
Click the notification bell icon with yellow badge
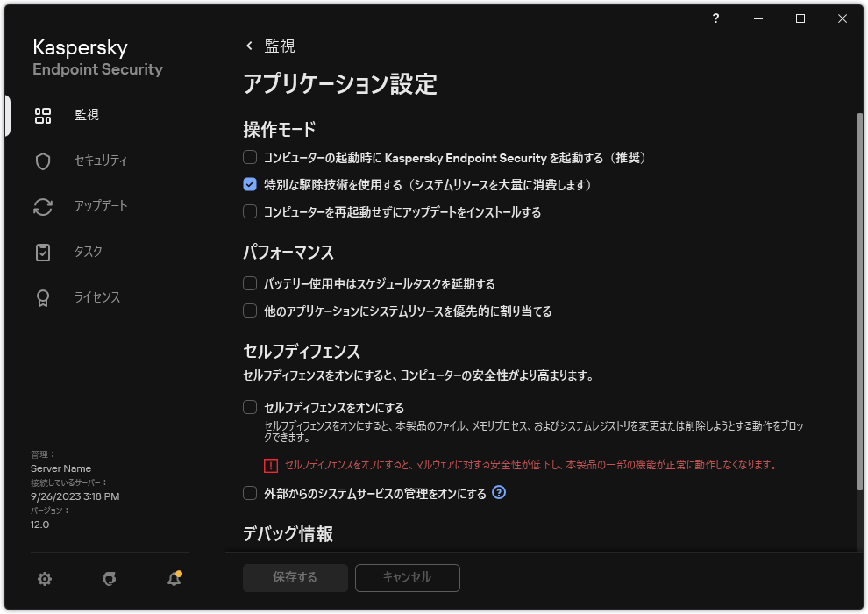(x=174, y=579)
